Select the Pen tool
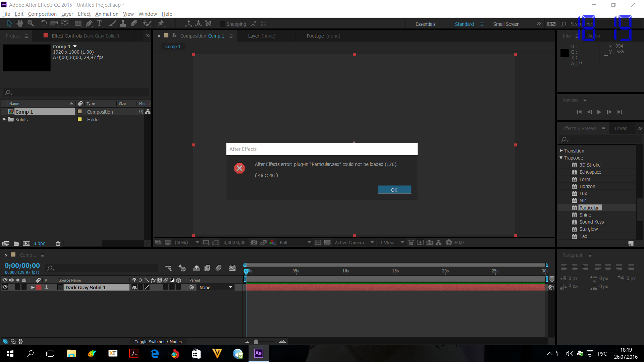The width and height of the screenshot is (644, 362). pyautogui.click(x=89, y=23)
